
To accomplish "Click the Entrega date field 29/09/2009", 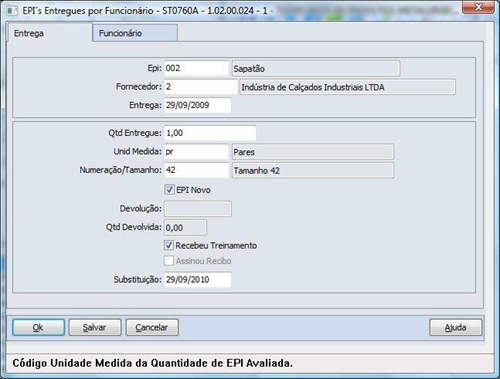I will click(x=197, y=105).
